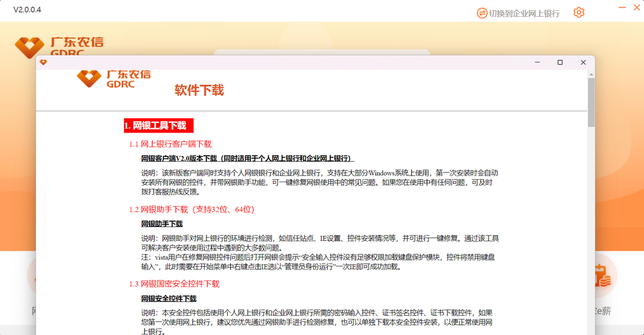Open the 网银安全控件下载 link
The image size is (644, 335).
pos(169,299)
